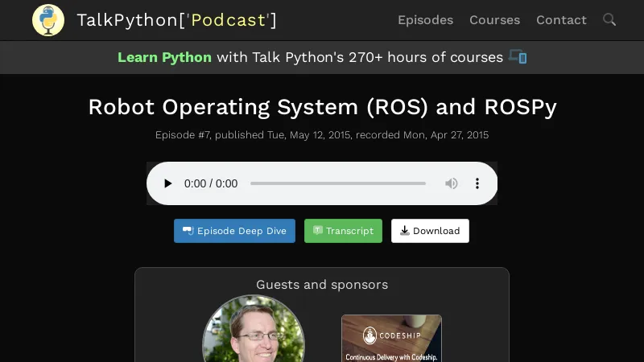Click the Transcript button's document icon
Screen dimensions: 644x362
point(318,231)
